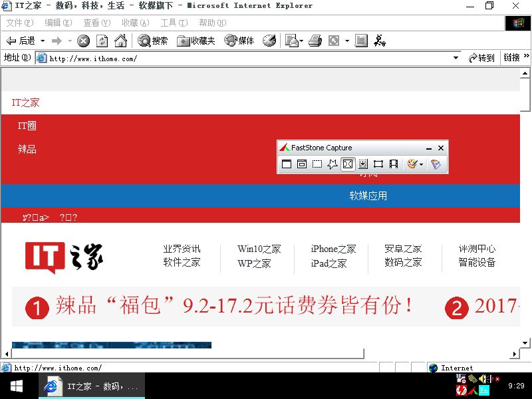The width and height of the screenshot is (532, 399).
Task: Open FastStone output palette icon
Action: (x=412, y=164)
